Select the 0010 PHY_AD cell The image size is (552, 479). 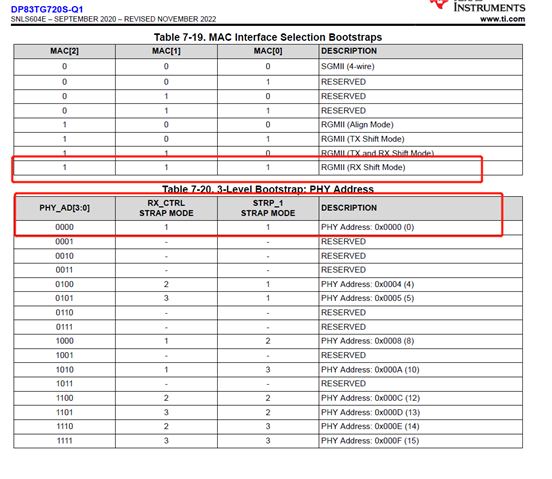64,256
